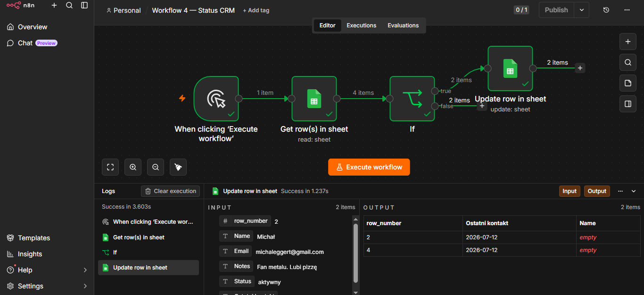The height and width of the screenshot is (295, 644).
Task: Click Success in 3.603s status text
Action: 126,207
